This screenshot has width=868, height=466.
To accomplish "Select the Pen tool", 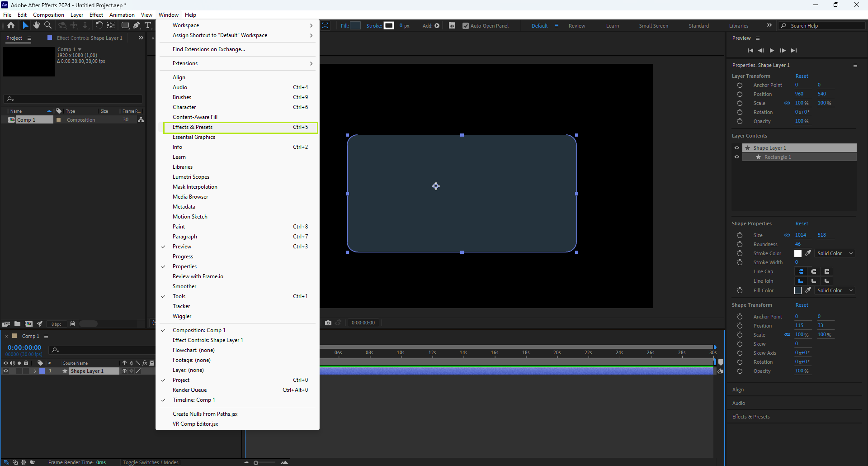I will [137, 25].
